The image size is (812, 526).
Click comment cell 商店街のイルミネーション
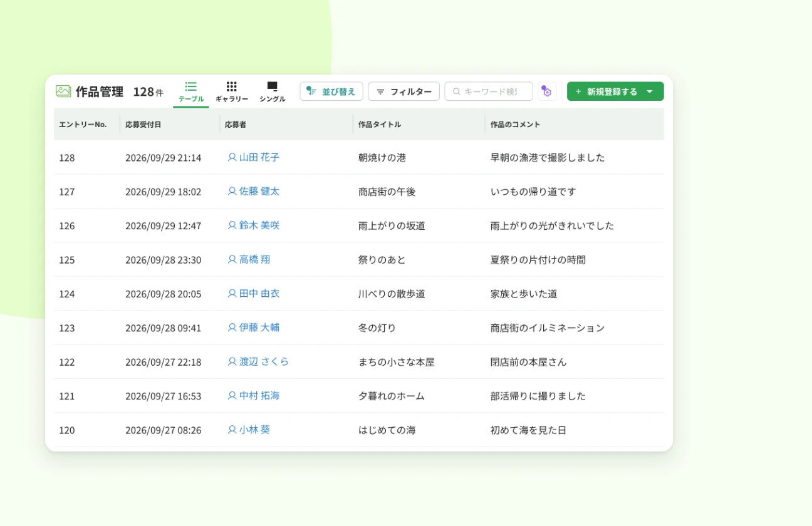[548, 327]
